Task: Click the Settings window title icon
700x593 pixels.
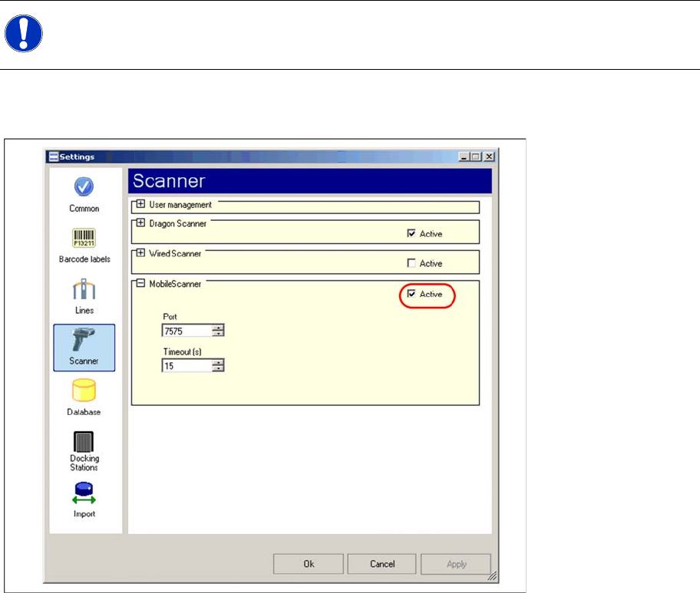Action: point(54,156)
